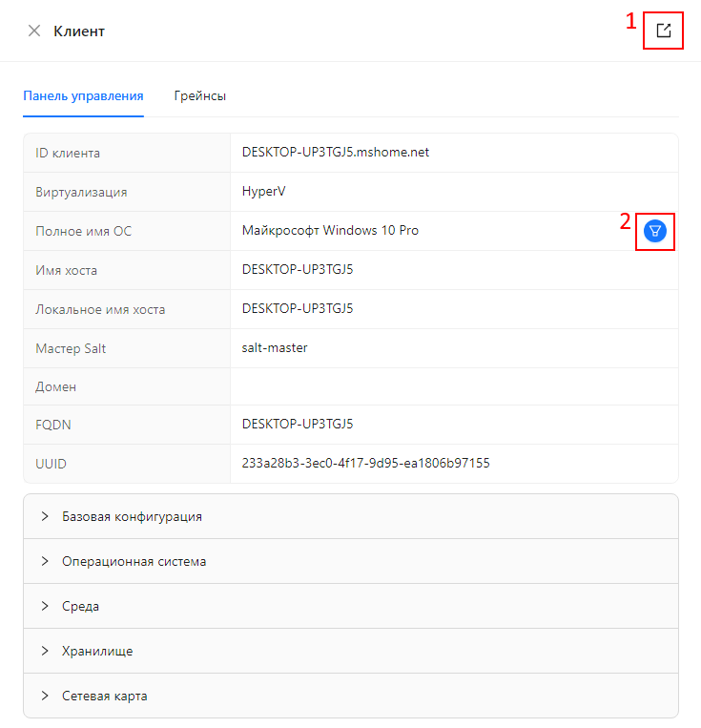
Task: Click chevron beside Хранилище
Action: pyautogui.click(x=44, y=651)
